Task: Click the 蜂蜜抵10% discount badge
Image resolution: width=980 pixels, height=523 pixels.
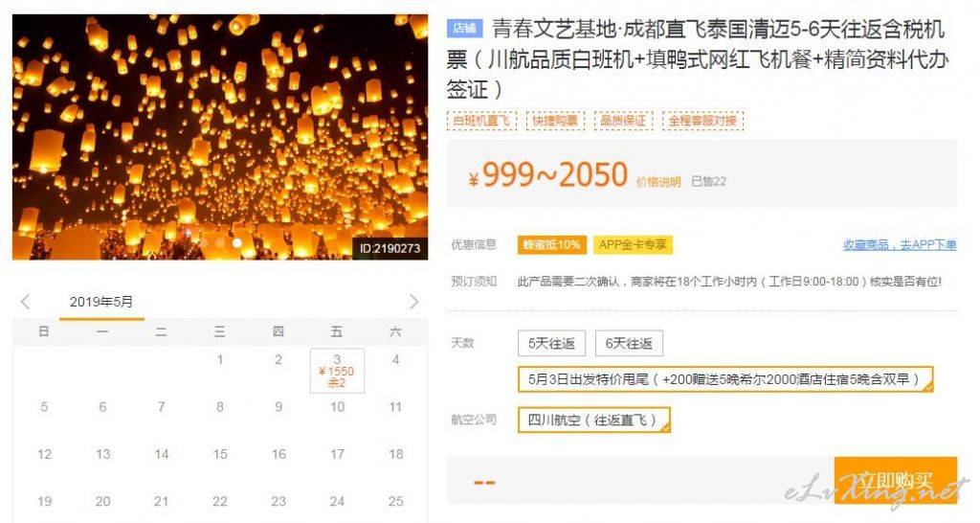Action: pyautogui.click(x=552, y=244)
